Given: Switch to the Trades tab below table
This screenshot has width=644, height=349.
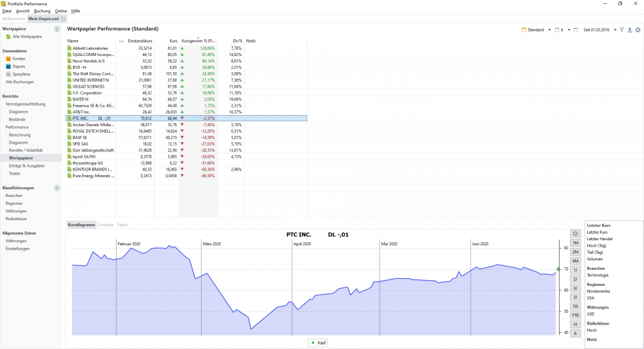Looking at the screenshot, I should pyautogui.click(x=122, y=225).
